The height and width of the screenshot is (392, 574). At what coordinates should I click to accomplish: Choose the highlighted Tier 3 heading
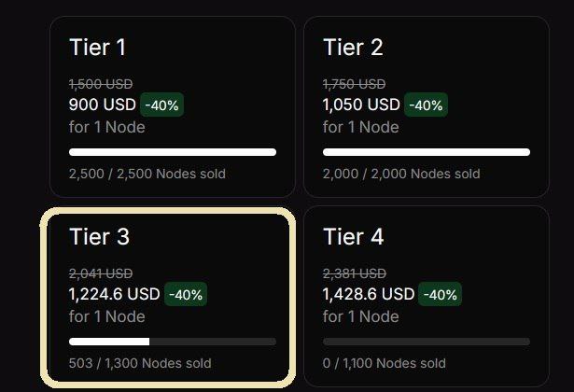coord(99,237)
